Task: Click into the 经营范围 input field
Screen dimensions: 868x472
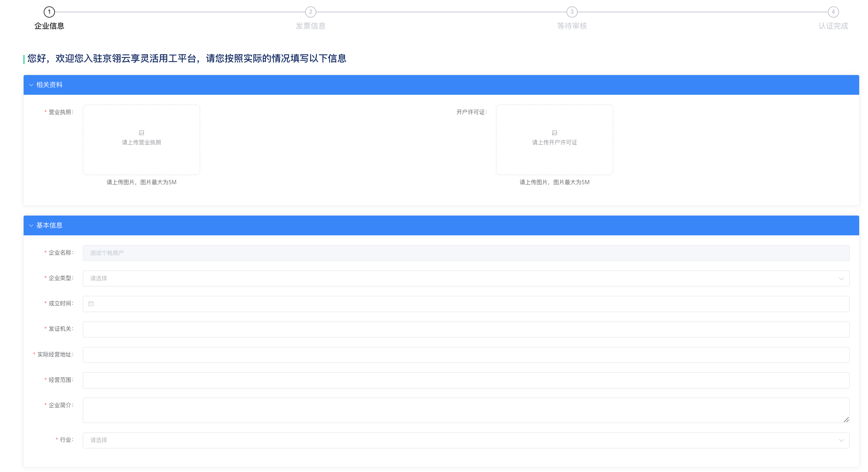Action: [x=466, y=380]
